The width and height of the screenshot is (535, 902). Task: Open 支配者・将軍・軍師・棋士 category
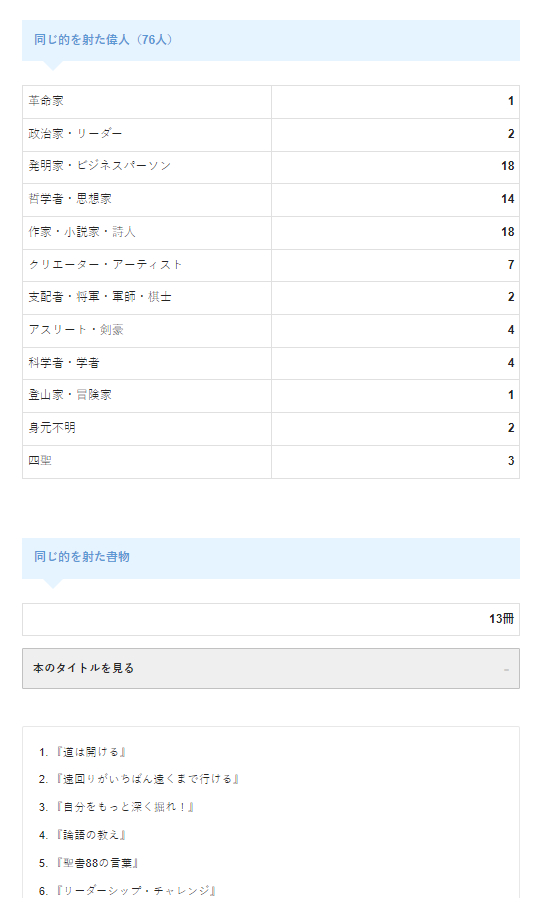tap(270, 297)
